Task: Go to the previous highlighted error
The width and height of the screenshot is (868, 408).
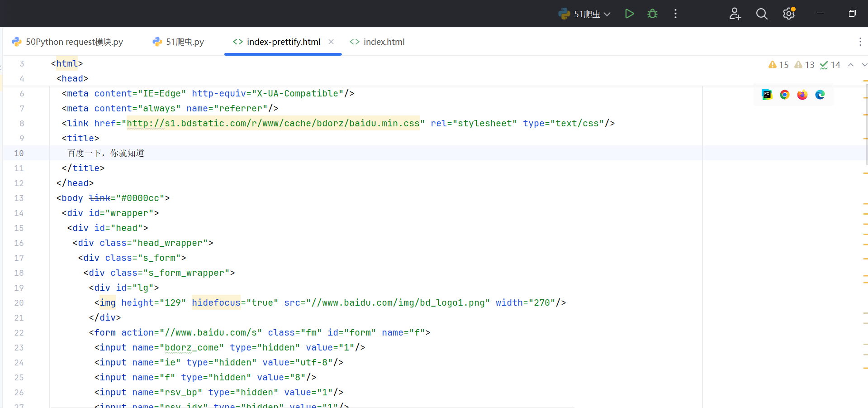Action: (851, 65)
